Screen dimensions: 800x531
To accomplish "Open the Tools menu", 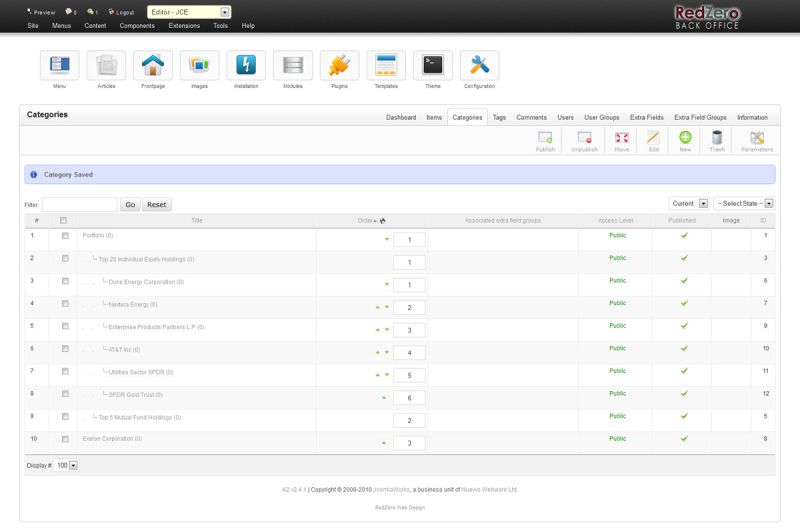I will tap(220, 26).
